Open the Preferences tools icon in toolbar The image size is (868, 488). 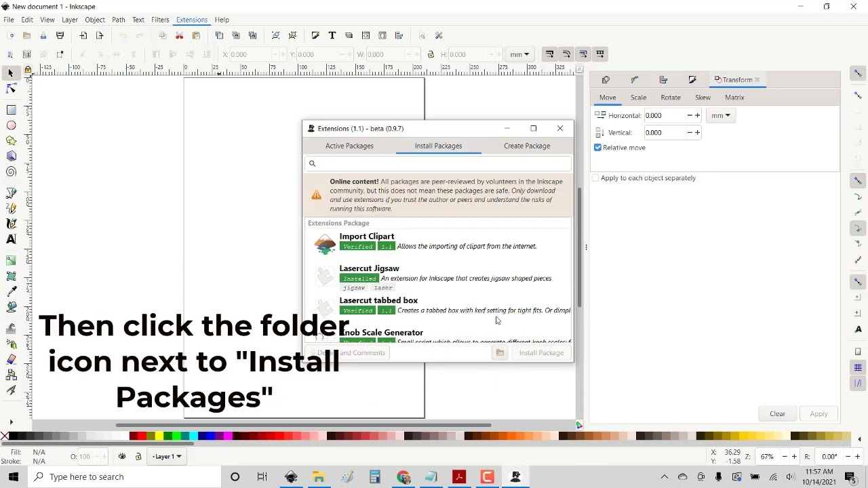tap(439, 35)
